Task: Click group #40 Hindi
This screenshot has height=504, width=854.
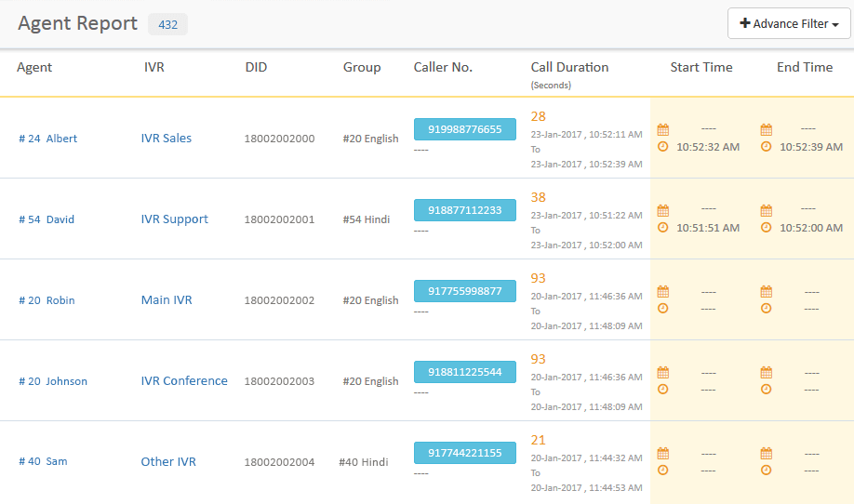Action: (x=364, y=462)
